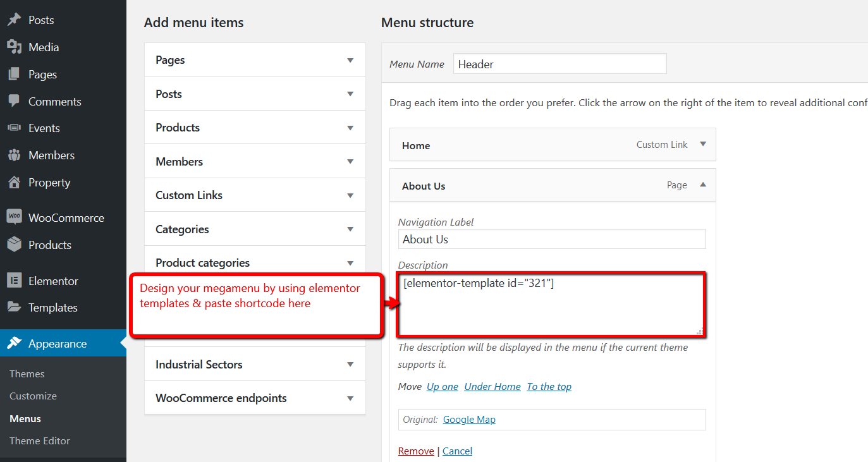Viewport: 868px width, 462px height.
Task: Click the To the top link
Action: pos(549,387)
